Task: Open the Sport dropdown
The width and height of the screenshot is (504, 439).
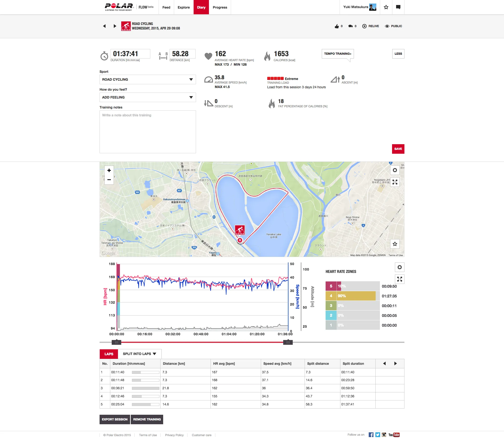Action: (147, 79)
